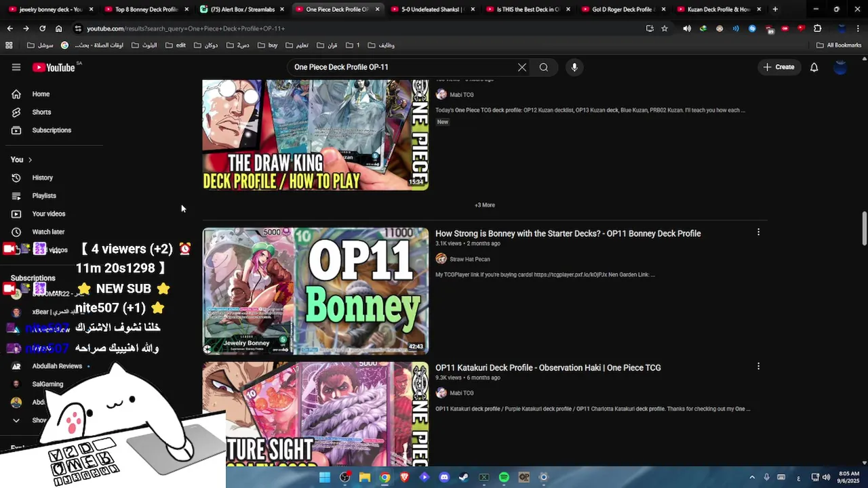Viewport: 868px width, 488px height.
Task: Open three-dot menu for the Bonney video
Action: [x=758, y=232]
